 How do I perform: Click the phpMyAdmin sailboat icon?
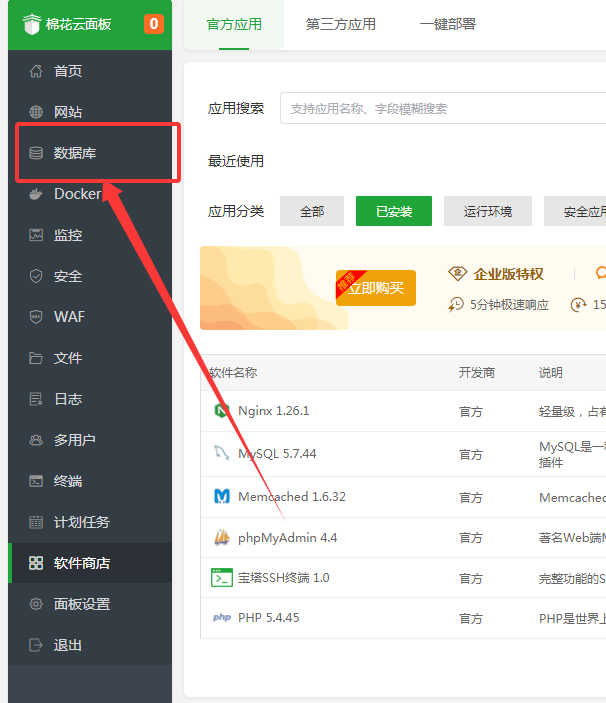221,537
